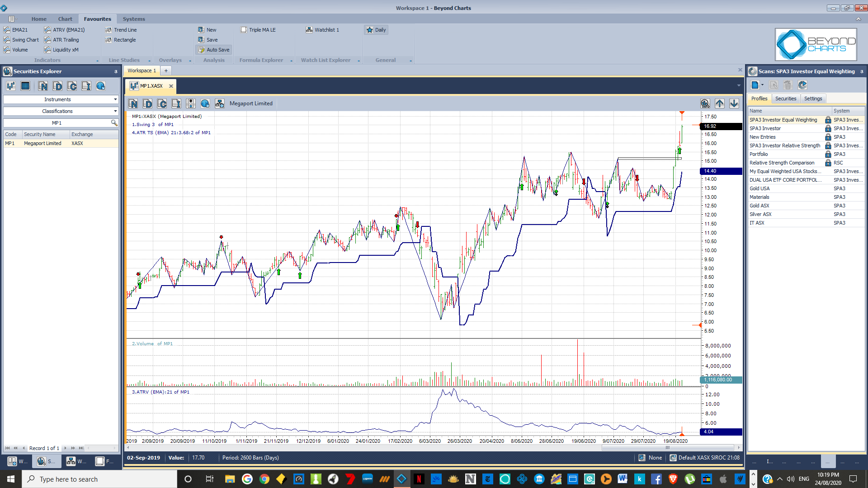The image size is (868, 488).
Task: Pin the Securities Explorer panel
Action: pyautogui.click(x=116, y=71)
